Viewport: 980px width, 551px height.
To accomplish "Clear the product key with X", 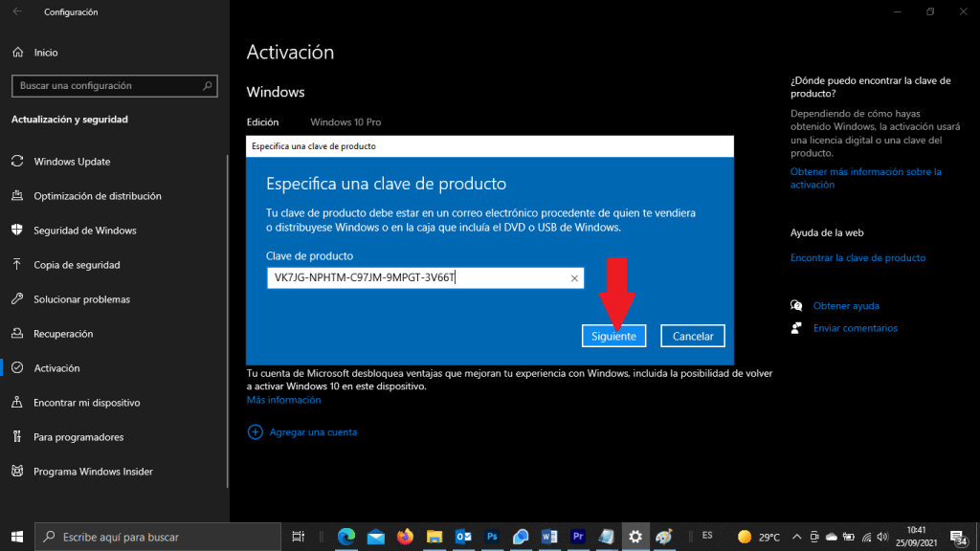I will coord(574,278).
